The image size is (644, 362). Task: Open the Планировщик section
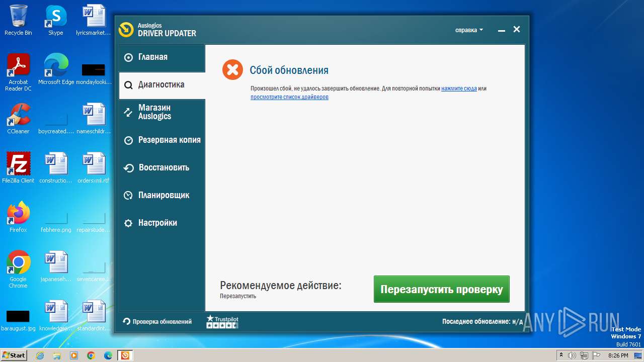162,195
